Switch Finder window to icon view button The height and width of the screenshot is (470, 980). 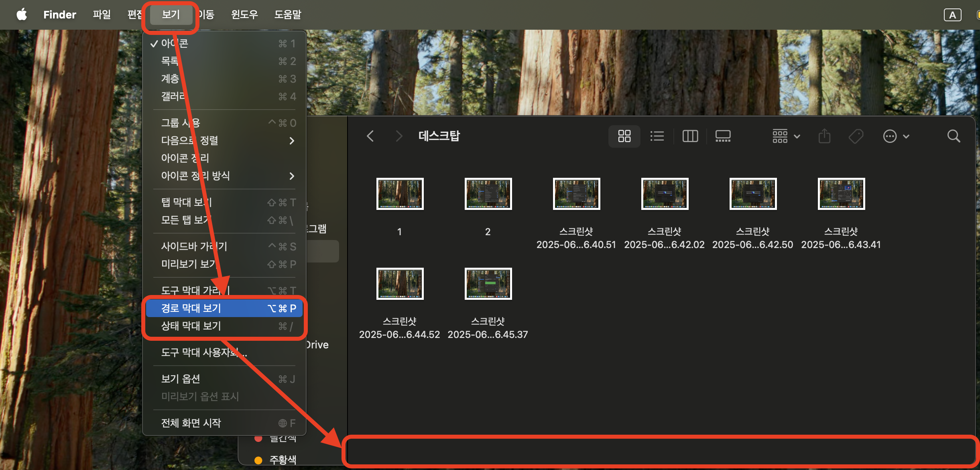click(624, 136)
